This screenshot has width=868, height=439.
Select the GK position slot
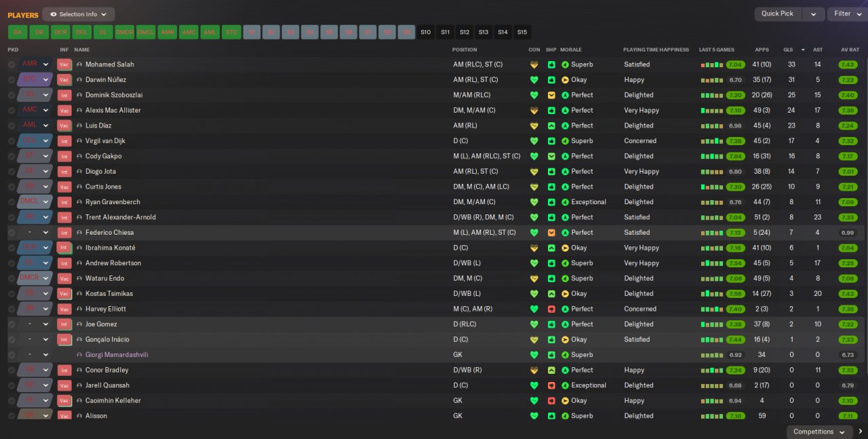coord(18,32)
